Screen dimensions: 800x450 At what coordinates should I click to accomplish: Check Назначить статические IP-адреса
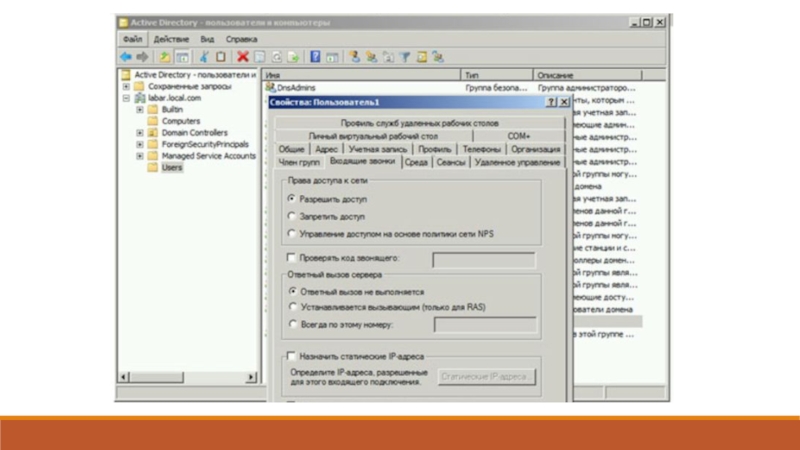291,356
